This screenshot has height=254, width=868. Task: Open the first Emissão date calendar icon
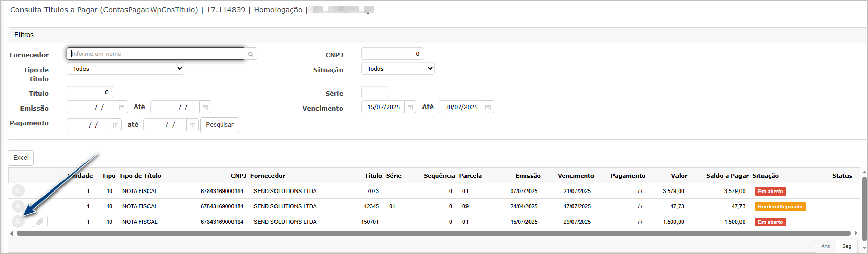coord(122,107)
